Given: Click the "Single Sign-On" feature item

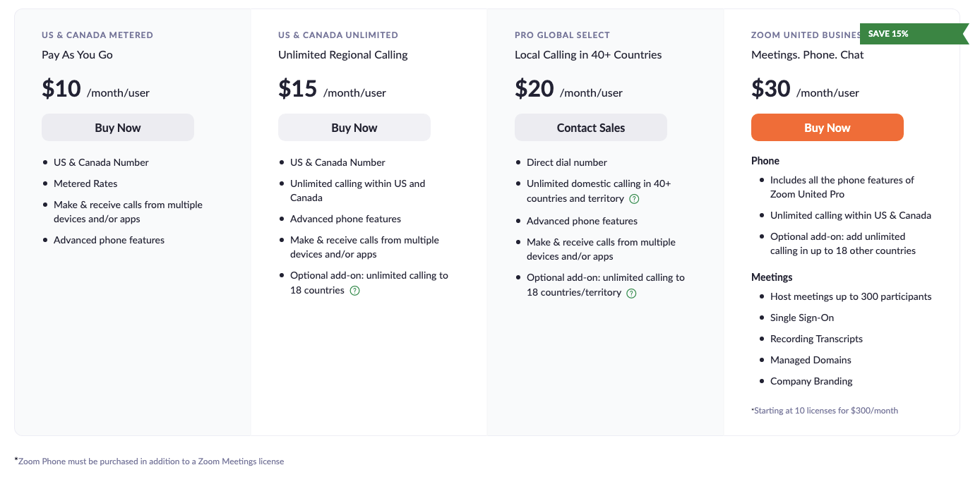Looking at the screenshot, I should (x=802, y=318).
